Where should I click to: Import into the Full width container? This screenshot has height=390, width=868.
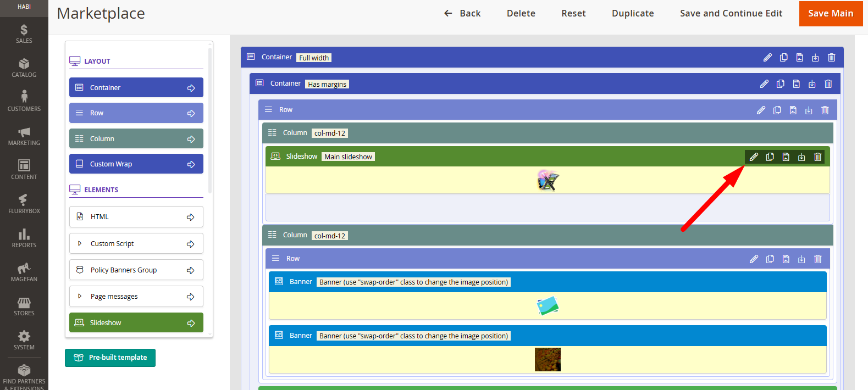[x=815, y=58]
